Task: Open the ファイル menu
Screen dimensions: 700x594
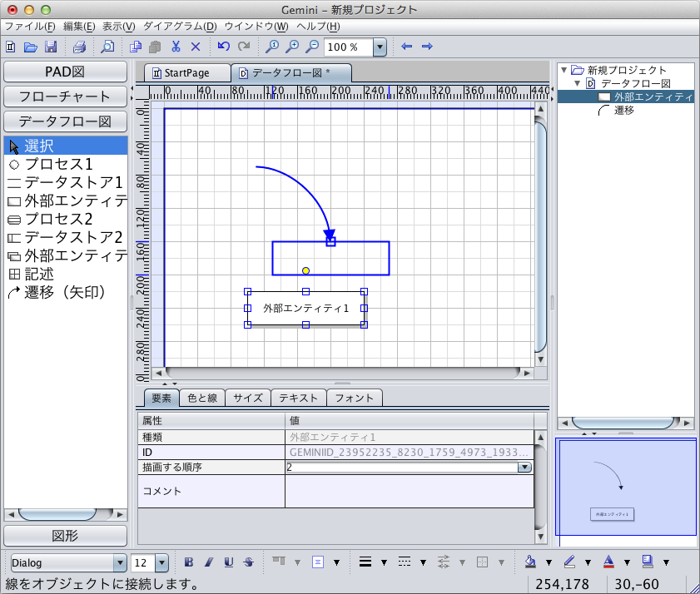Action: pyautogui.click(x=30, y=27)
